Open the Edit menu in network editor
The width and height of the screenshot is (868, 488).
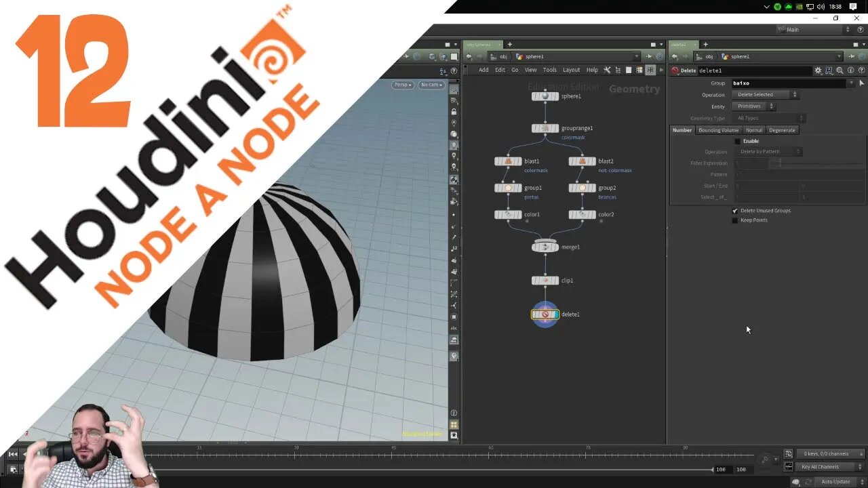[500, 70]
